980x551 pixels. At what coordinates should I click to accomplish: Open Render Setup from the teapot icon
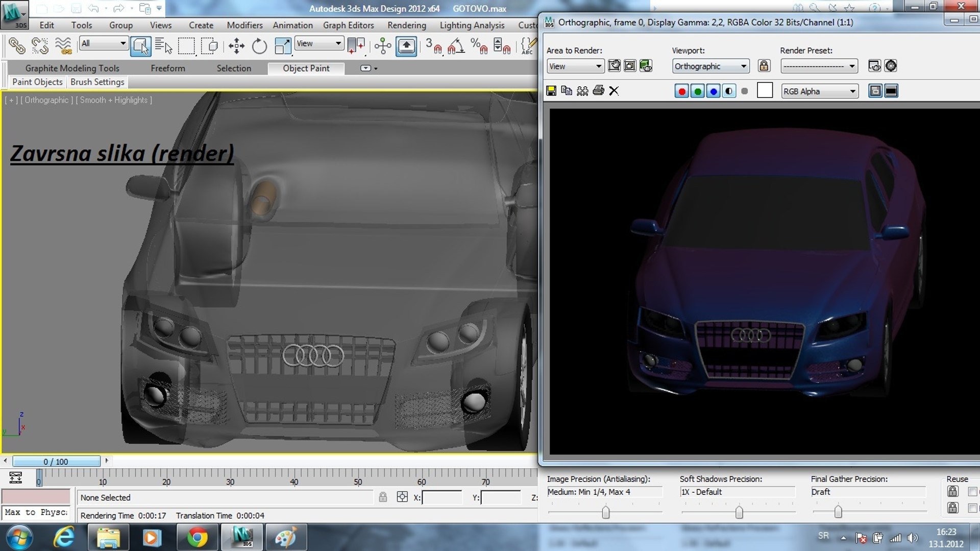click(x=646, y=65)
